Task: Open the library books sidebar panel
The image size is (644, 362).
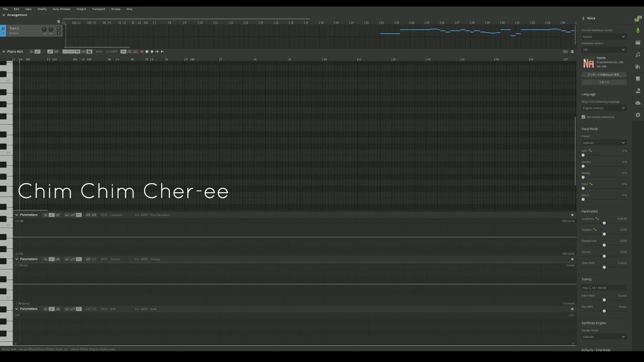Action: point(638,66)
